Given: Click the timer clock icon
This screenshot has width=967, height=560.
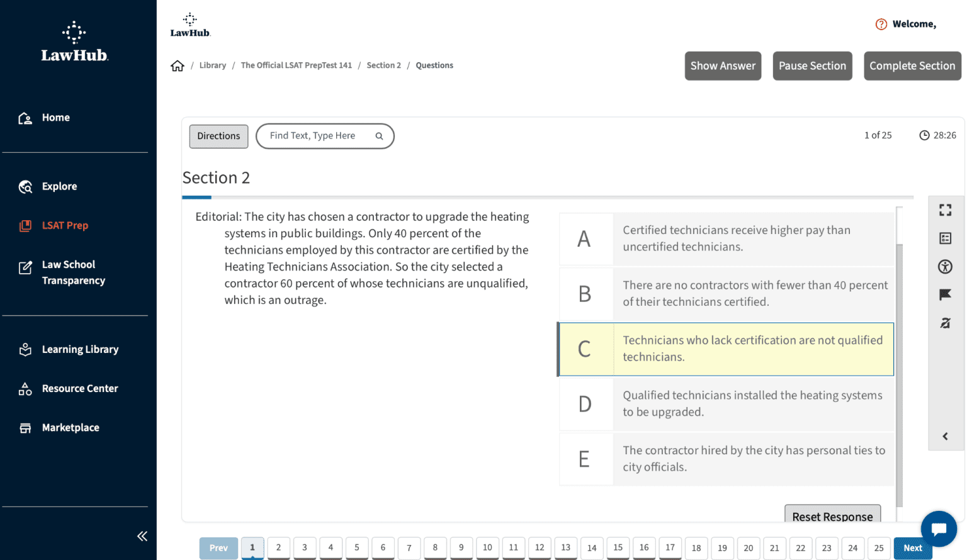Looking at the screenshot, I should tap(924, 135).
